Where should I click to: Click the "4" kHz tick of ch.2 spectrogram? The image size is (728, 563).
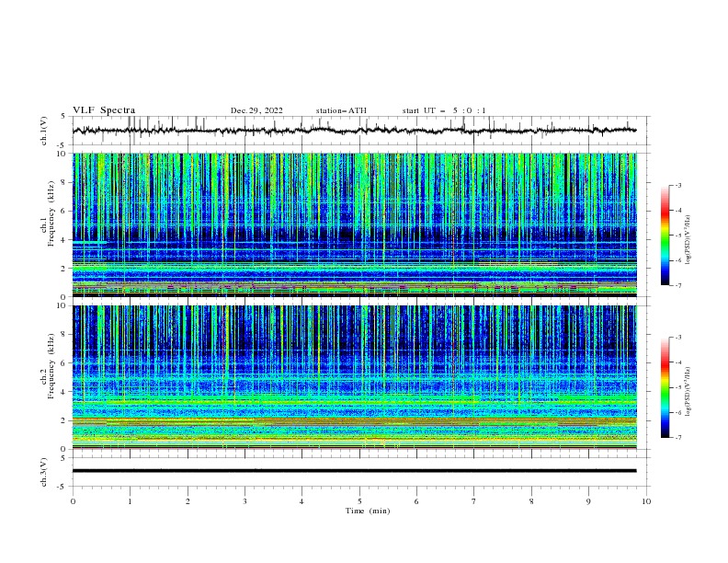(x=63, y=392)
